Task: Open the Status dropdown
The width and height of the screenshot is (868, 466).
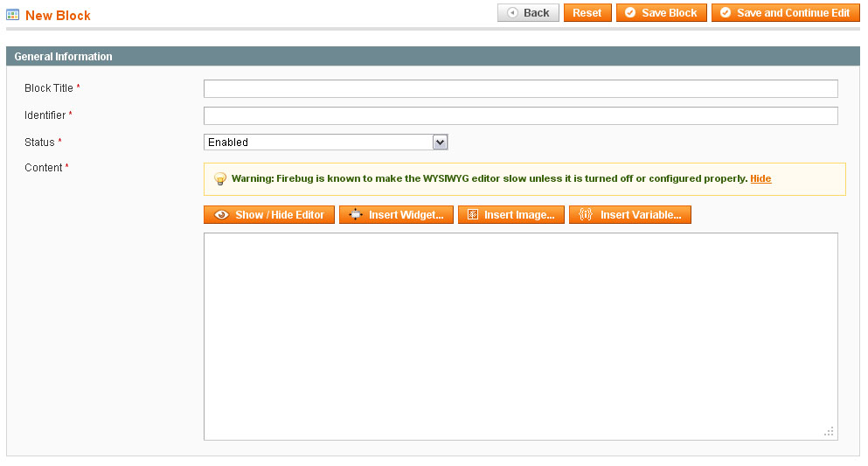Action: 325,143
